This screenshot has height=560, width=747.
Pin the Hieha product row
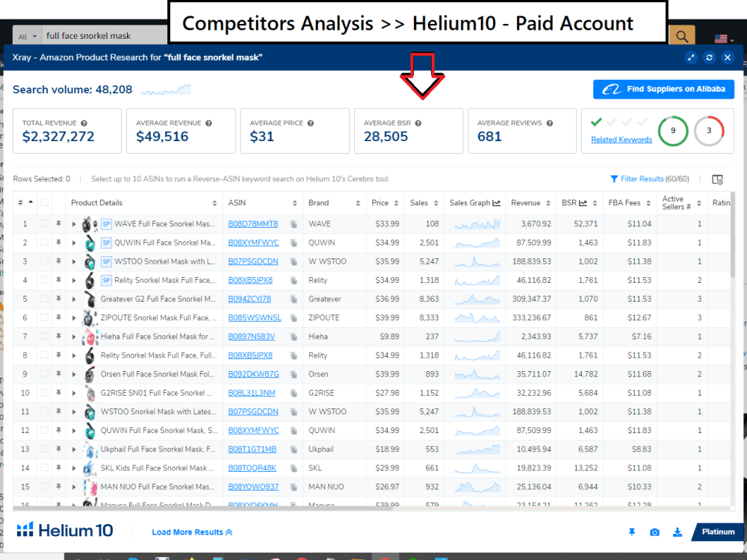tap(58, 336)
